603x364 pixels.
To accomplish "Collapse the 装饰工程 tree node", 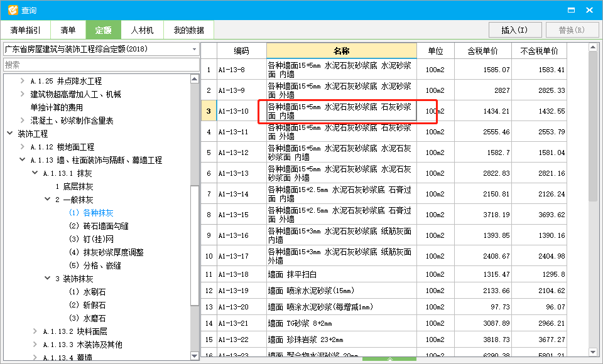I will pos(10,134).
